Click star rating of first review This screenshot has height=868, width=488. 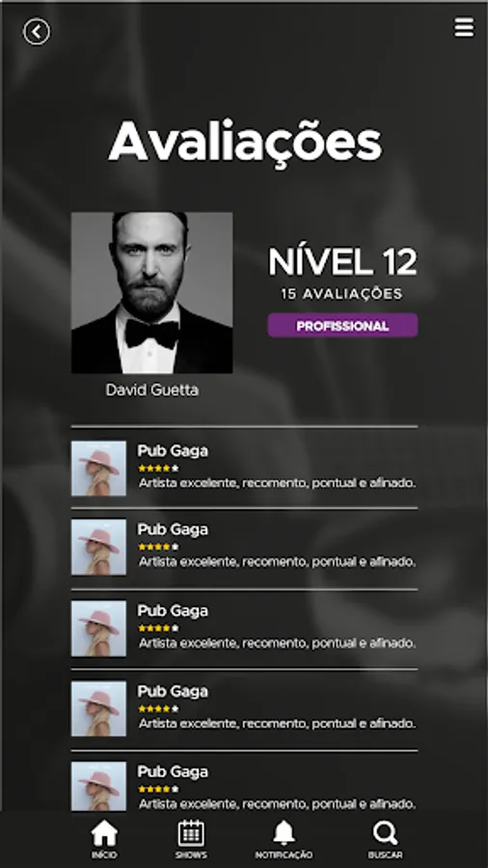(158, 469)
